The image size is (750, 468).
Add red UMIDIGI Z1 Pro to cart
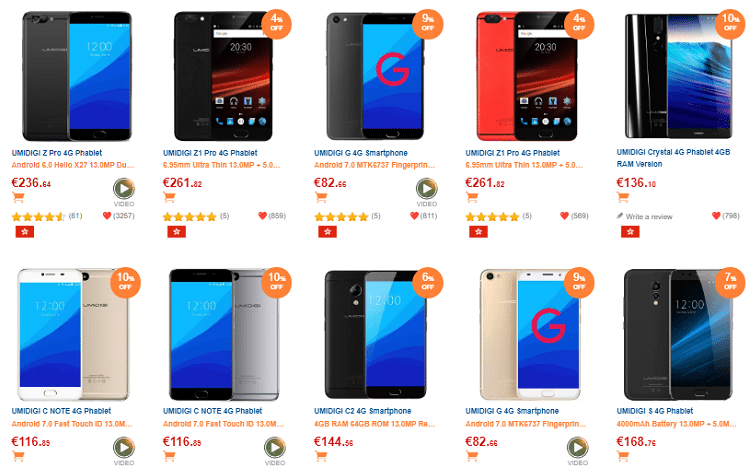point(472,197)
